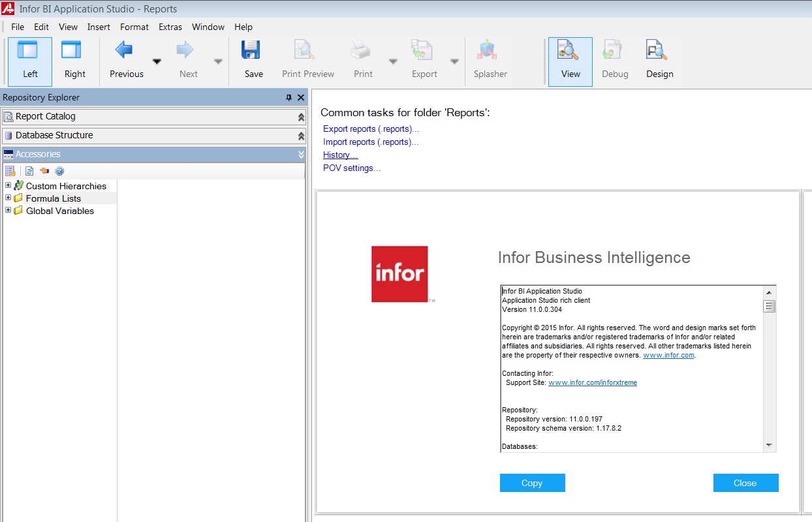Viewport: 812px width, 522px height.
Task: Click the first Accessories toolbar list icon
Action: 10,171
